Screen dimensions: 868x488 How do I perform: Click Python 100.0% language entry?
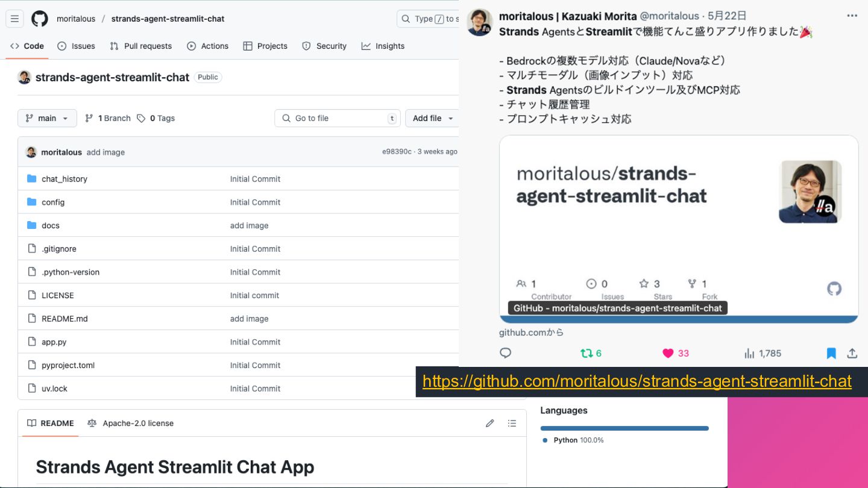(x=573, y=440)
